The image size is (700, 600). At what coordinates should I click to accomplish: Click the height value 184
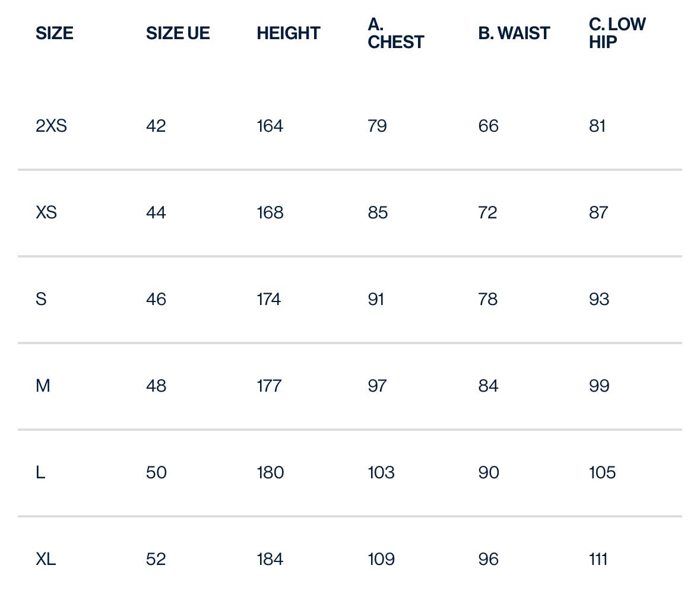(x=270, y=558)
